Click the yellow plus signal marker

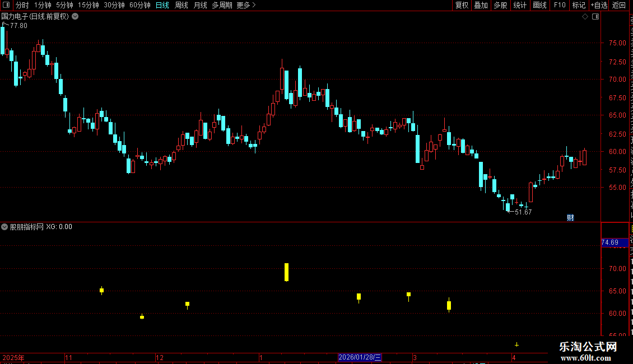click(x=516, y=344)
